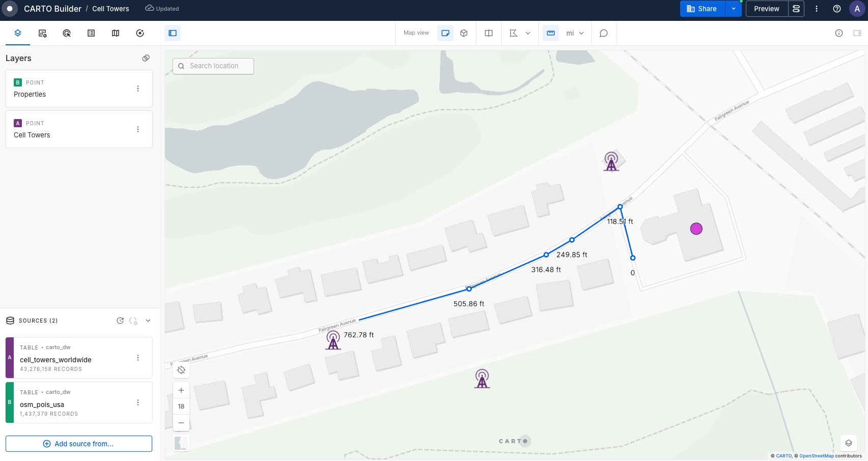Click the add comment icon

coord(604,33)
